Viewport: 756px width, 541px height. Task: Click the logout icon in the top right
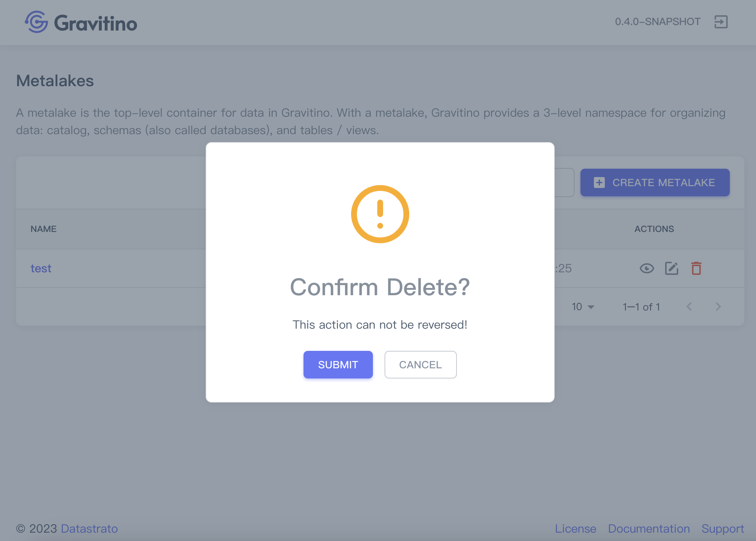click(720, 22)
